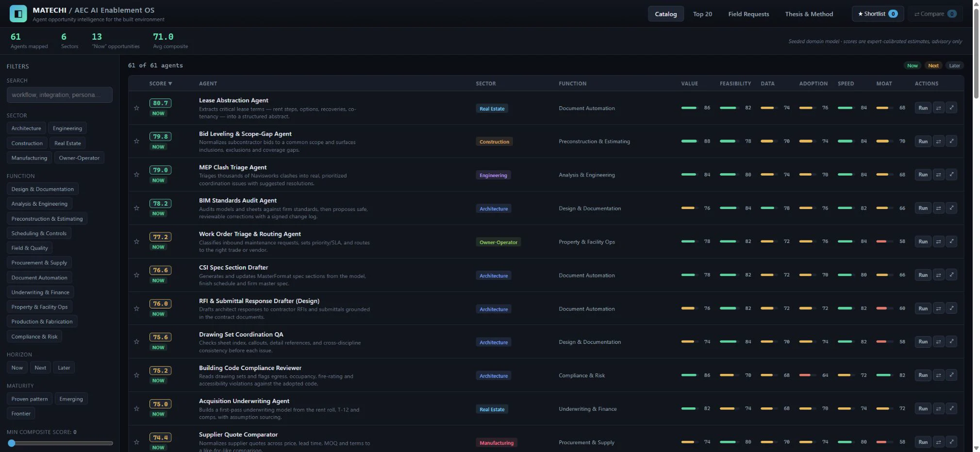
Task: Filter horizon to Next in sidebar
Action: [x=40, y=368]
